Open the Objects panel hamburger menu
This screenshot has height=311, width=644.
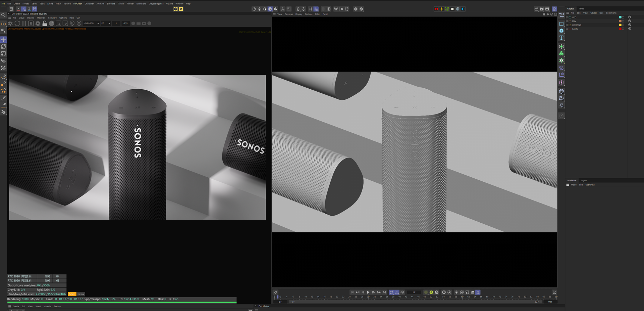pos(568,13)
